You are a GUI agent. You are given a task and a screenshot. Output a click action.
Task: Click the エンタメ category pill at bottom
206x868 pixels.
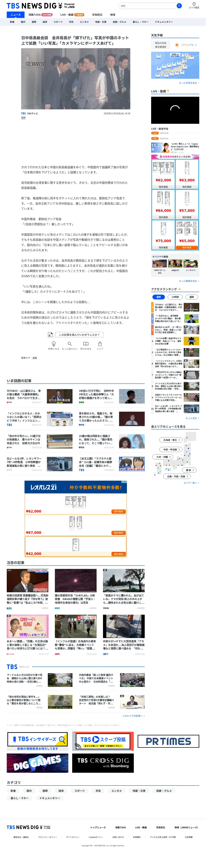(x=116, y=791)
